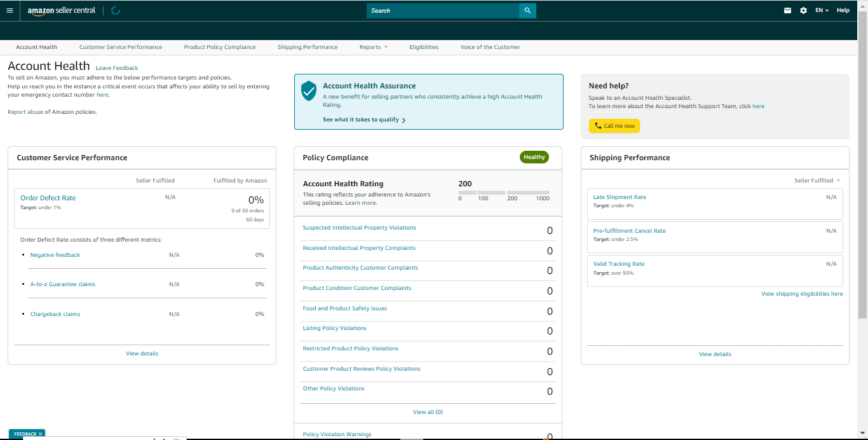Open the messages envelope icon
The width and height of the screenshot is (868, 440).
(x=788, y=10)
